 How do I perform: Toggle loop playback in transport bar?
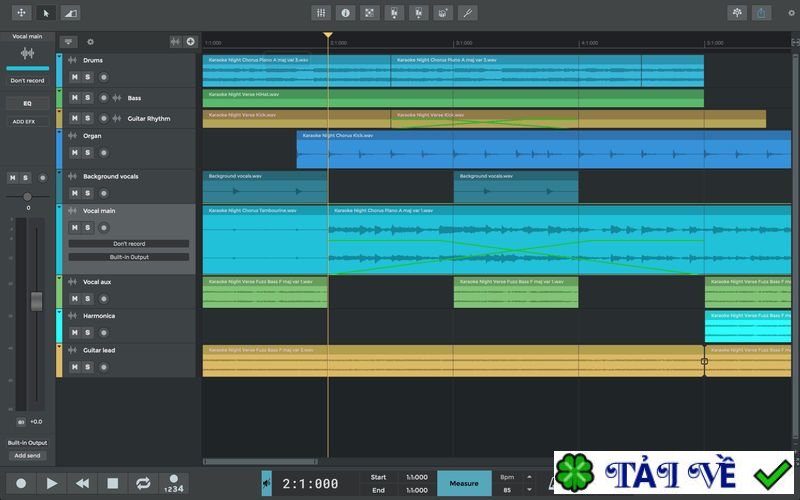click(x=143, y=483)
